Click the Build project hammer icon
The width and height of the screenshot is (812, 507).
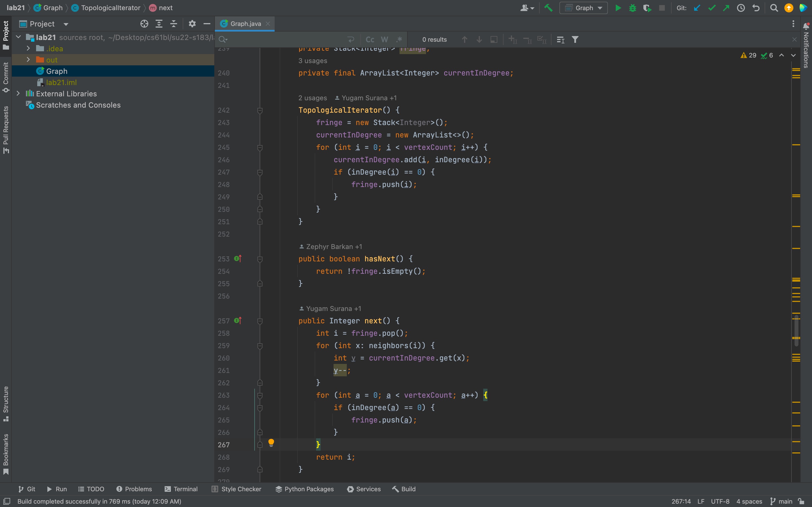pos(548,8)
